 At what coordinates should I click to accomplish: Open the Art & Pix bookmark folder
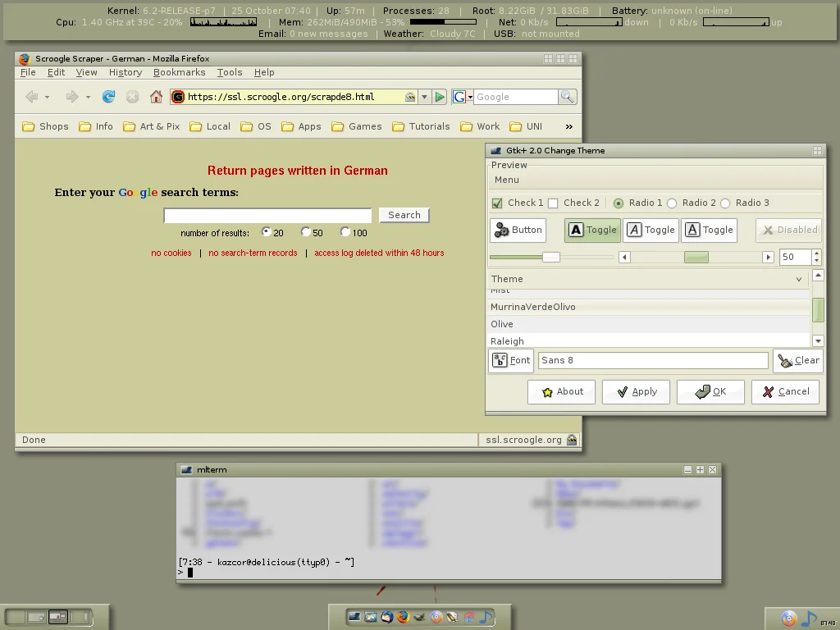click(152, 126)
